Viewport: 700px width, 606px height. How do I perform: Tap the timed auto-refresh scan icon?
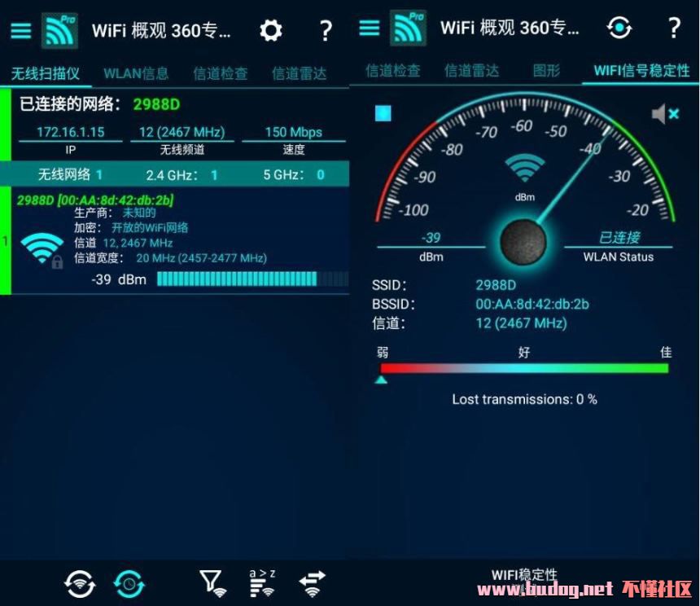129,582
